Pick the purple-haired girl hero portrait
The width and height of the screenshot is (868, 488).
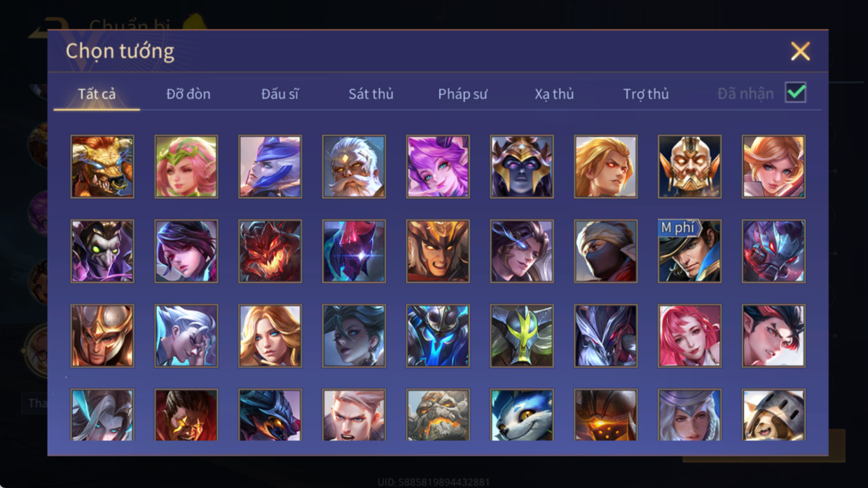(438, 167)
